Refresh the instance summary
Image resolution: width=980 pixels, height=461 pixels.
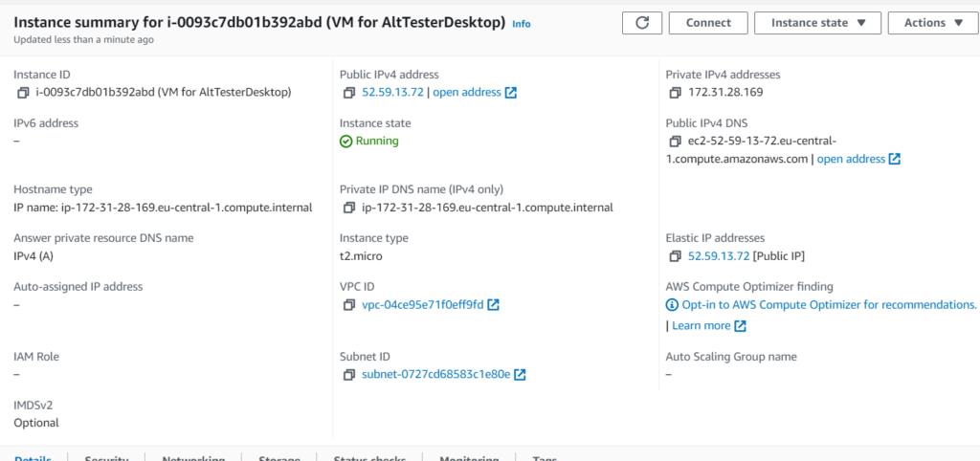(x=642, y=23)
